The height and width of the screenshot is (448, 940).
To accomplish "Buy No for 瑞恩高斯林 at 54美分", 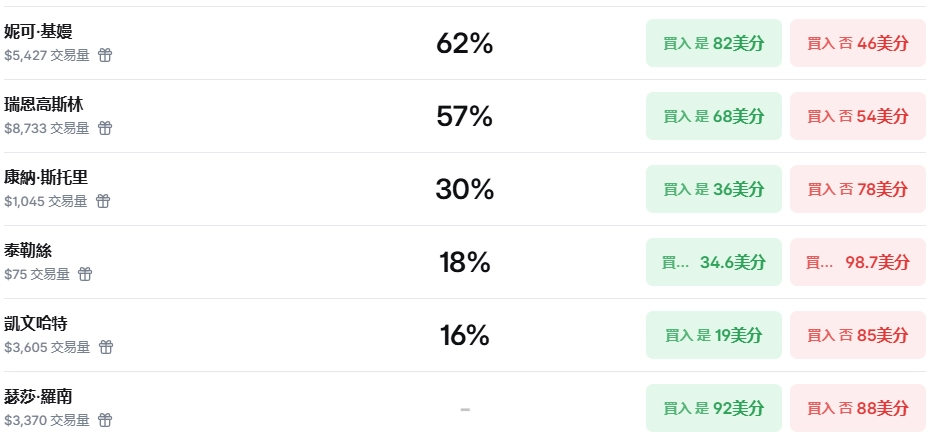I will point(858,117).
